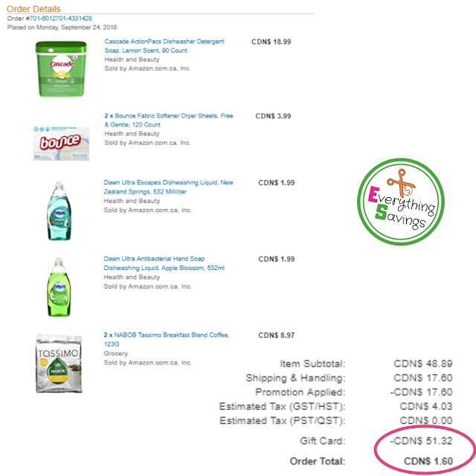Open the NABOB Tassimo Breakfast Blend Coffee link
The image size is (476, 476).
[167, 339]
